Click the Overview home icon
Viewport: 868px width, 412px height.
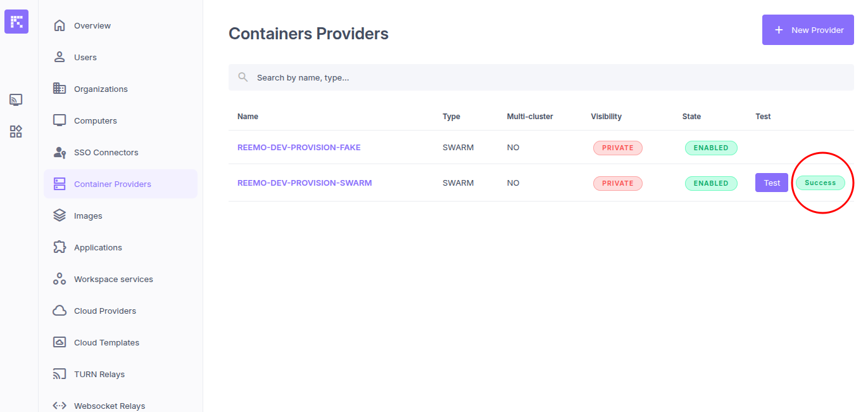tap(60, 25)
